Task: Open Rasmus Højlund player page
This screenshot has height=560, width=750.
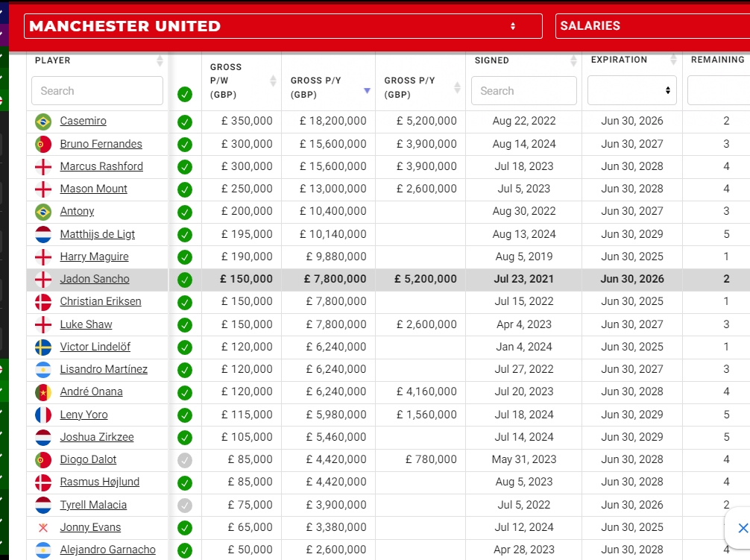Action: 99,482
